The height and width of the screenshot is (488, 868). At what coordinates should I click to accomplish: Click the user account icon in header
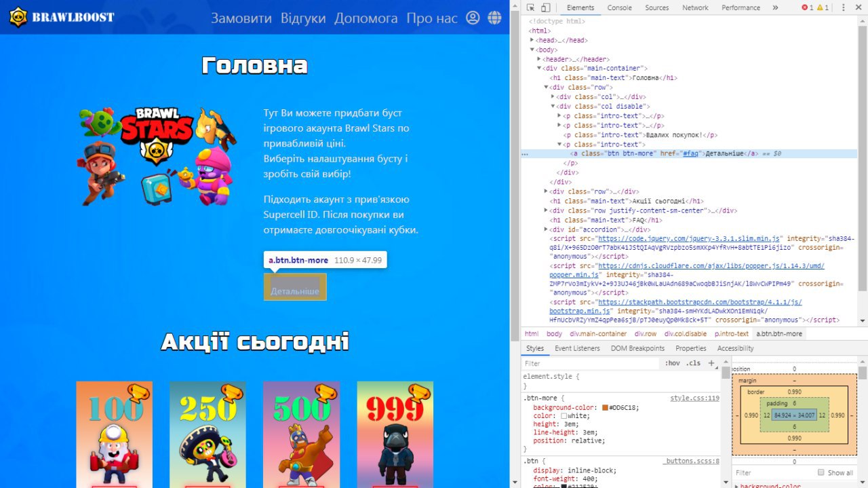tap(473, 18)
